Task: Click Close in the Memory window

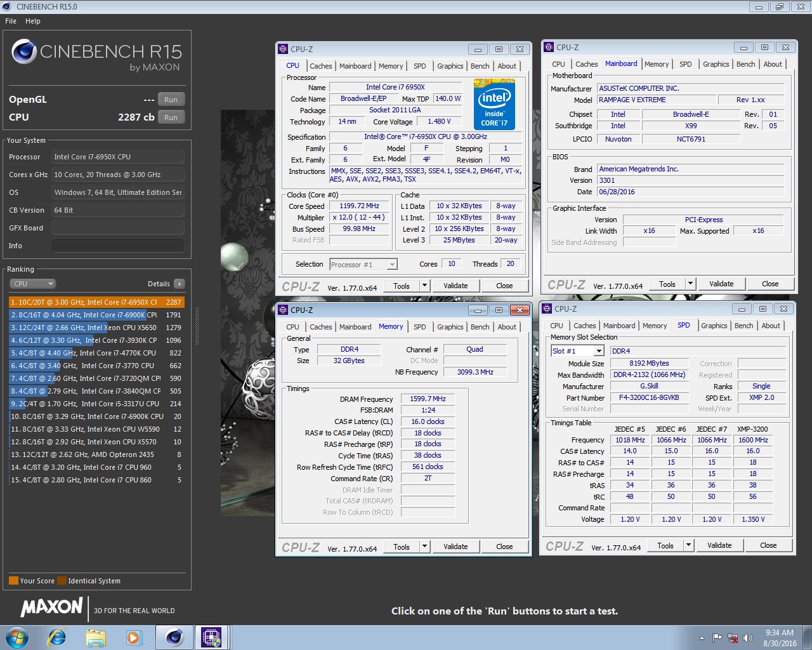Action: [x=504, y=547]
